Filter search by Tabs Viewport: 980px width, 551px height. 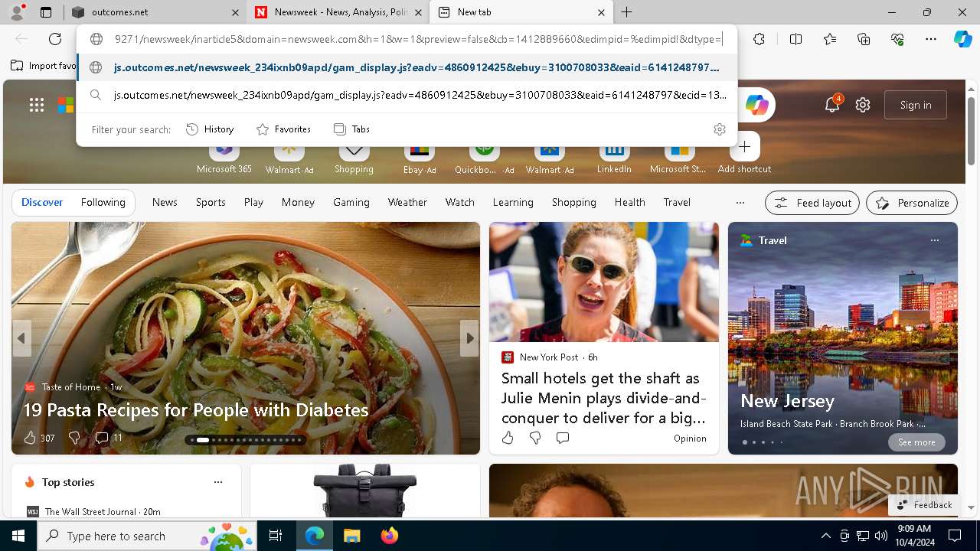pyautogui.click(x=352, y=129)
